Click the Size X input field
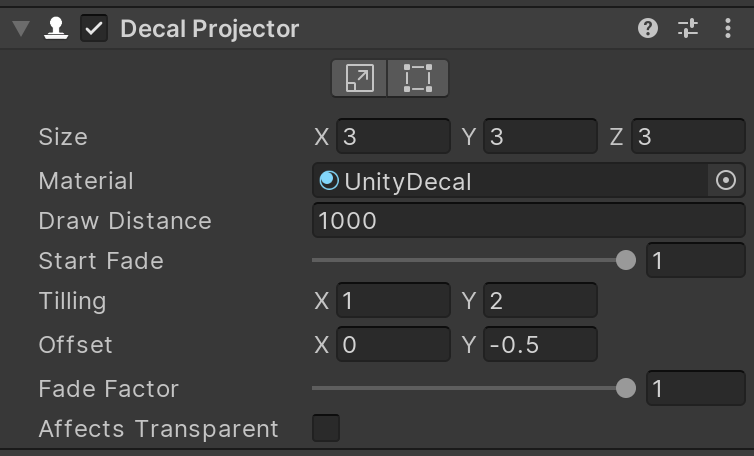This screenshot has width=754, height=456. pos(393,137)
